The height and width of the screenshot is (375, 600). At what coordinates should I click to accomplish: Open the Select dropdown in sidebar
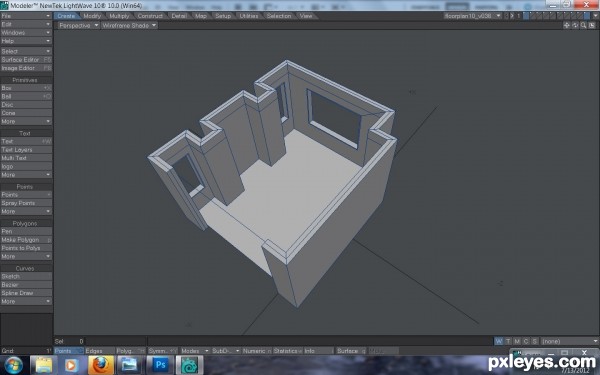(x=26, y=51)
